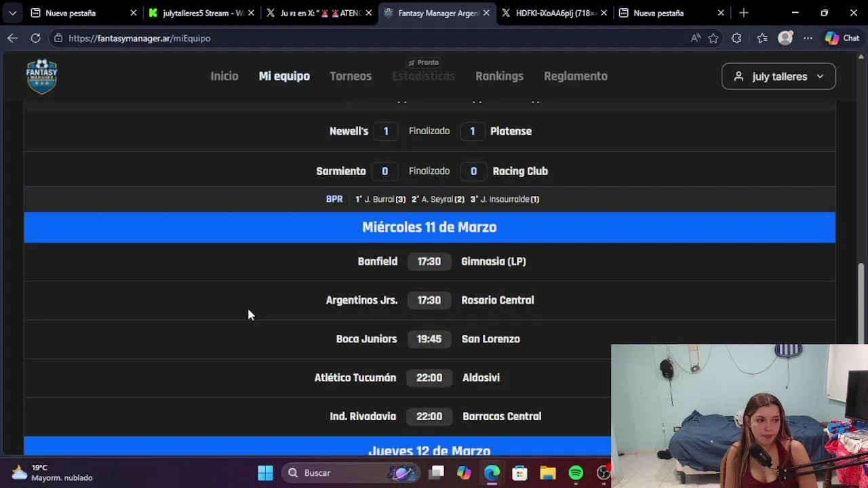Open the Windows Start menu
Image resolution: width=868 pixels, height=488 pixels.
point(265,473)
